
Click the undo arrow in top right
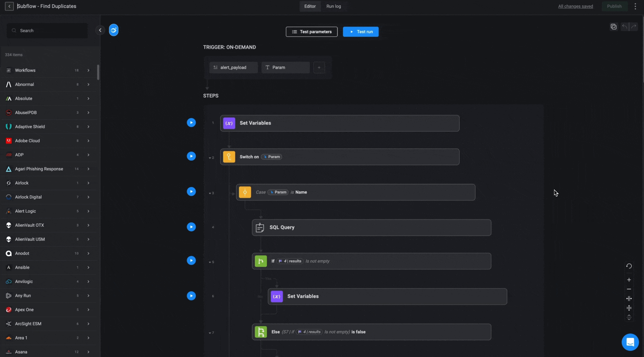point(624,27)
